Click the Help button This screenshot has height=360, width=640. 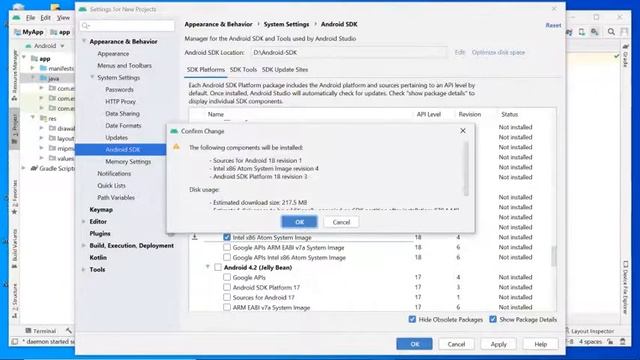(x=540, y=344)
